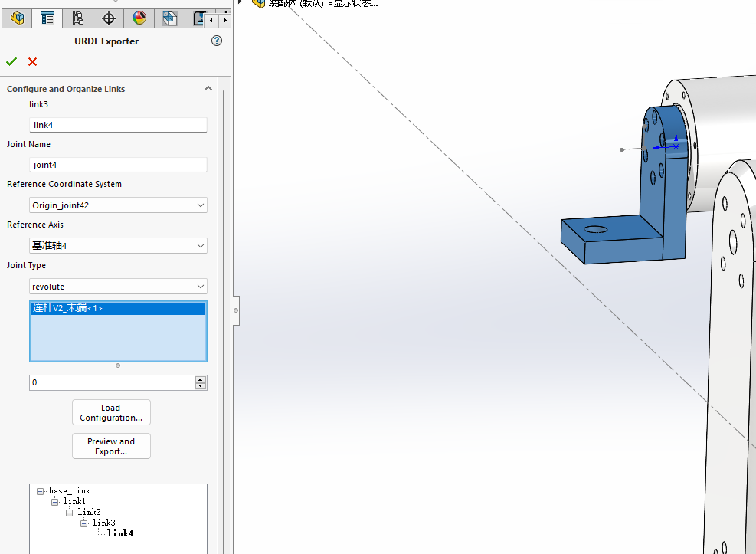The width and height of the screenshot is (756, 554).
Task: Click Preview and Export button
Action: [111, 447]
